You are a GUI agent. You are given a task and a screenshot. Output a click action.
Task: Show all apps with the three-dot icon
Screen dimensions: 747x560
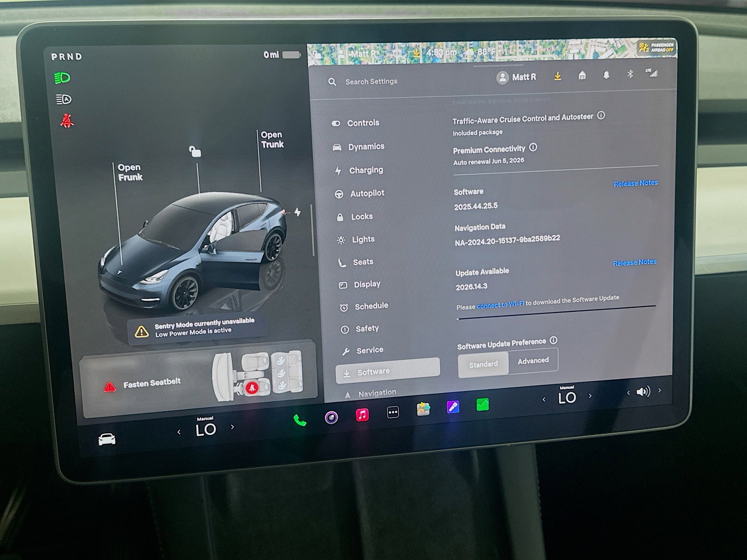[x=393, y=412]
